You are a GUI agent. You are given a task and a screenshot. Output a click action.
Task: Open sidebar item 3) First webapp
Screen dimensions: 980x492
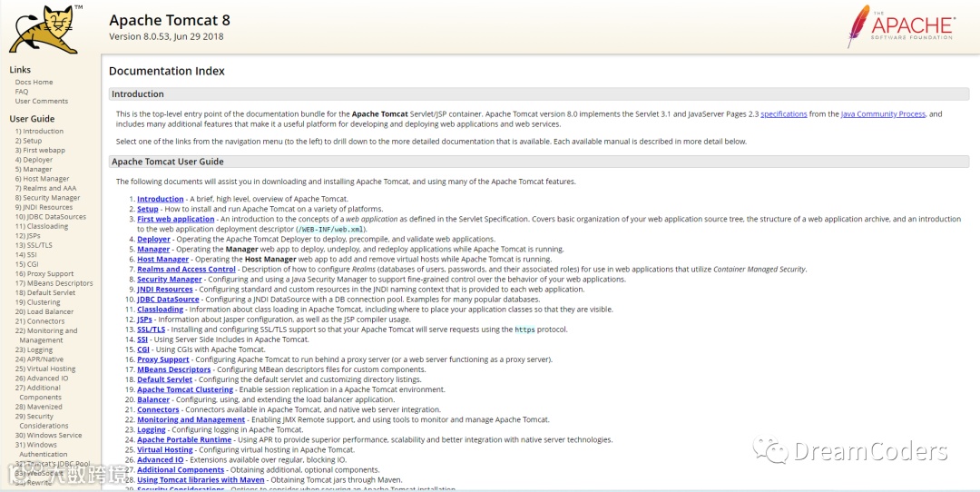click(x=40, y=150)
